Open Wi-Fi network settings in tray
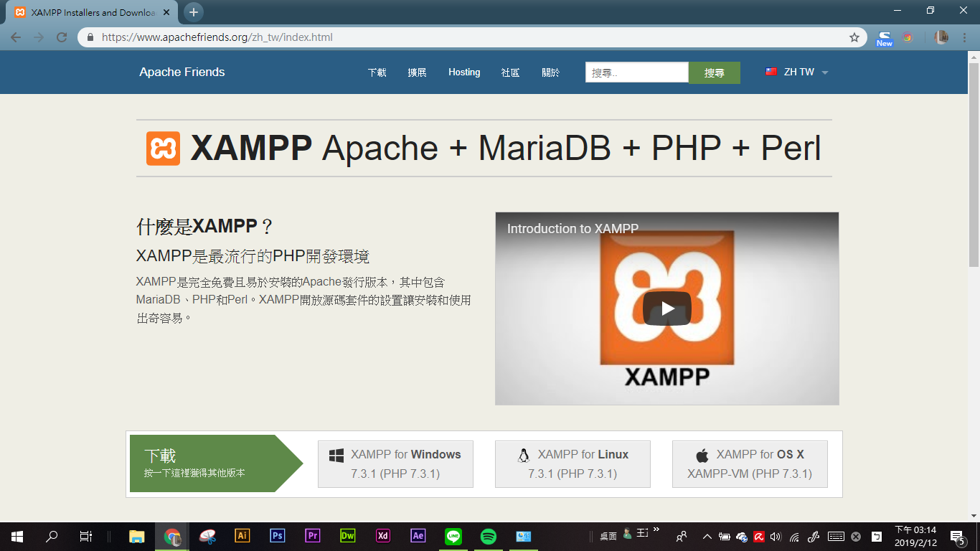The height and width of the screenshot is (551, 980). point(794,536)
